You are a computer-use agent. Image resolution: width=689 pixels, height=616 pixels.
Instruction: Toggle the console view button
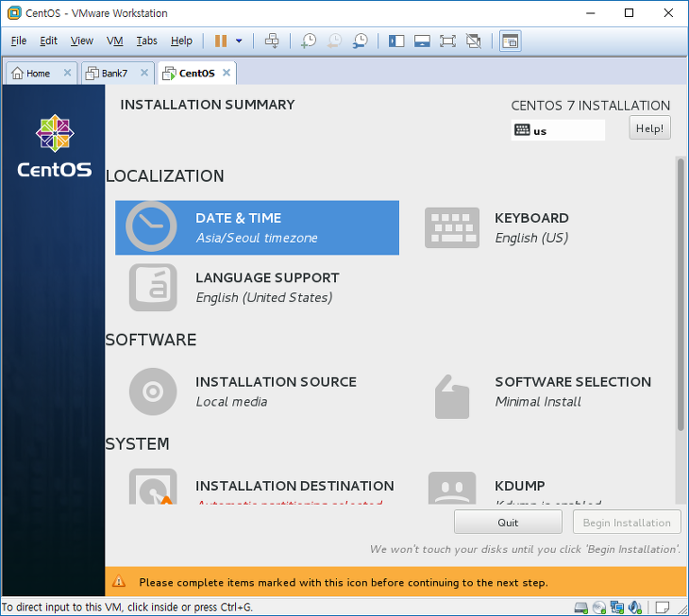(x=511, y=41)
